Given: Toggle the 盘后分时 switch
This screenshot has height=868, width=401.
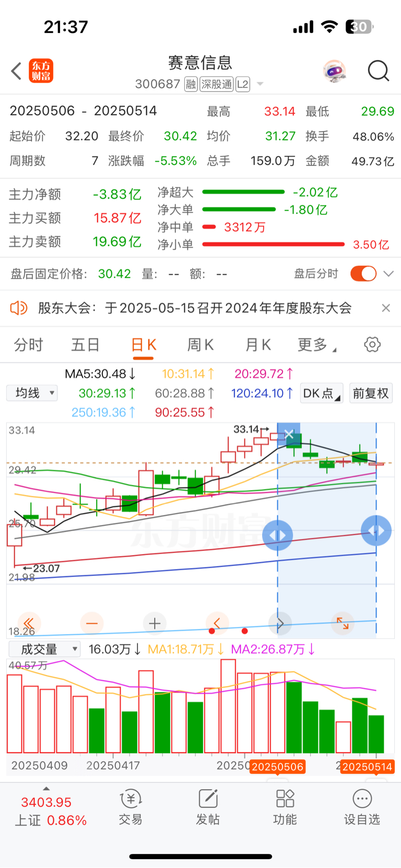Looking at the screenshot, I should coord(363,274).
